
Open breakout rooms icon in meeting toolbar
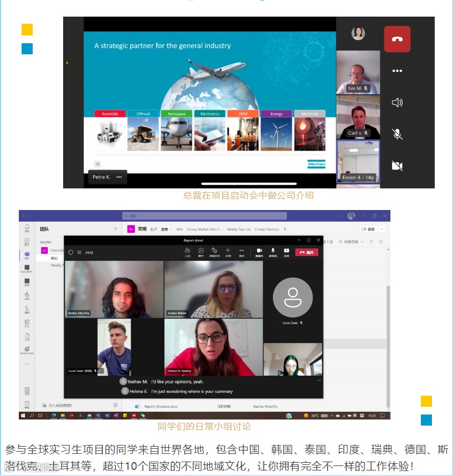tap(214, 252)
